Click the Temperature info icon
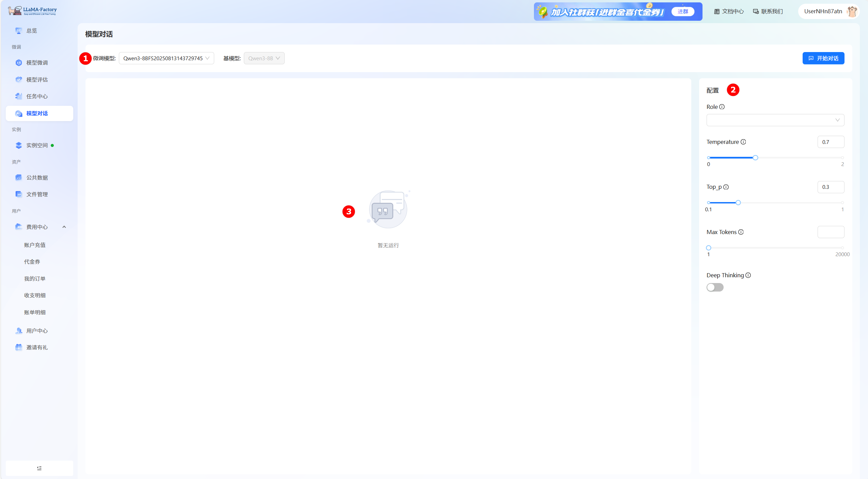This screenshot has height=479, width=868. point(743,142)
